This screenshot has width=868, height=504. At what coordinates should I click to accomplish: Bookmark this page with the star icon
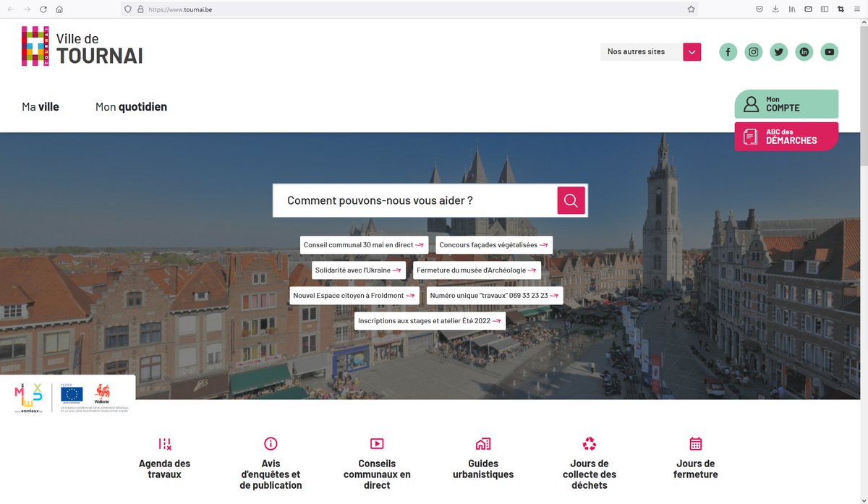(691, 9)
